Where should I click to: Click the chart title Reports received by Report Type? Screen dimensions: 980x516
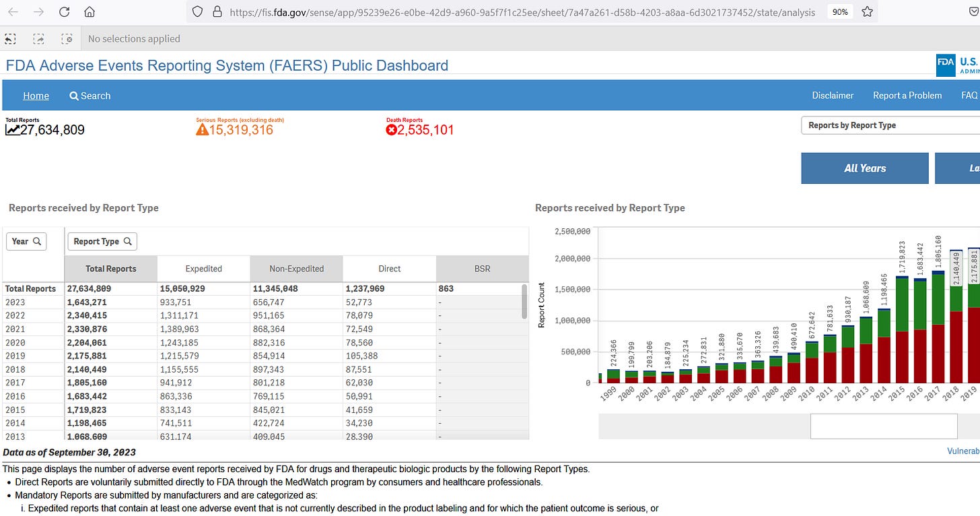[x=610, y=208]
